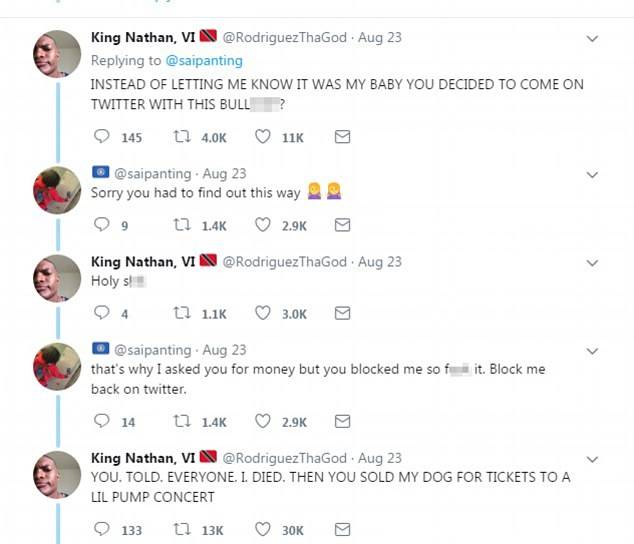The height and width of the screenshot is (544, 634).
Task: Open the @saipanting link after 'Replying to'
Action: pos(204,61)
